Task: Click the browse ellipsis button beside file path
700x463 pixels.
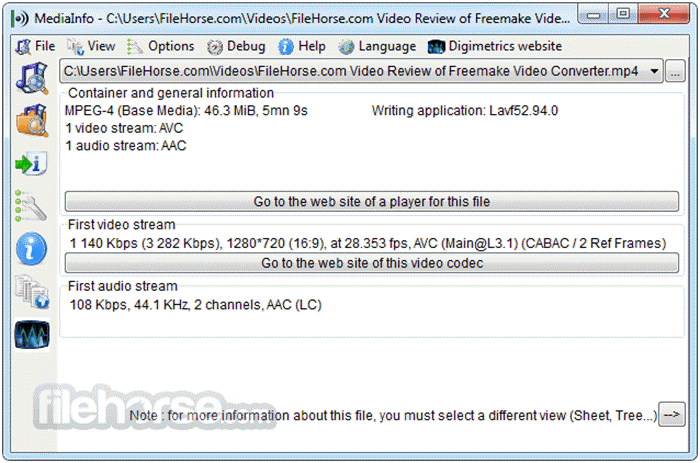Action: [x=675, y=71]
